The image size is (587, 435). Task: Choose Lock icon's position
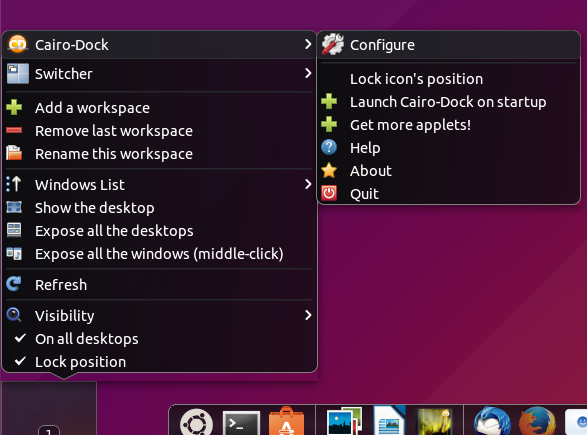point(448,79)
